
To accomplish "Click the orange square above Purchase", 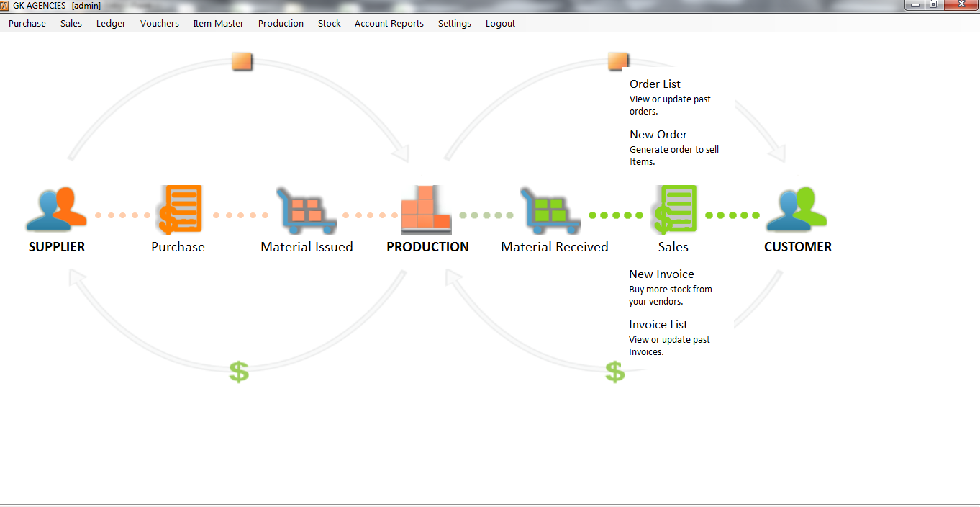I will pyautogui.click(x=242, y=61).
